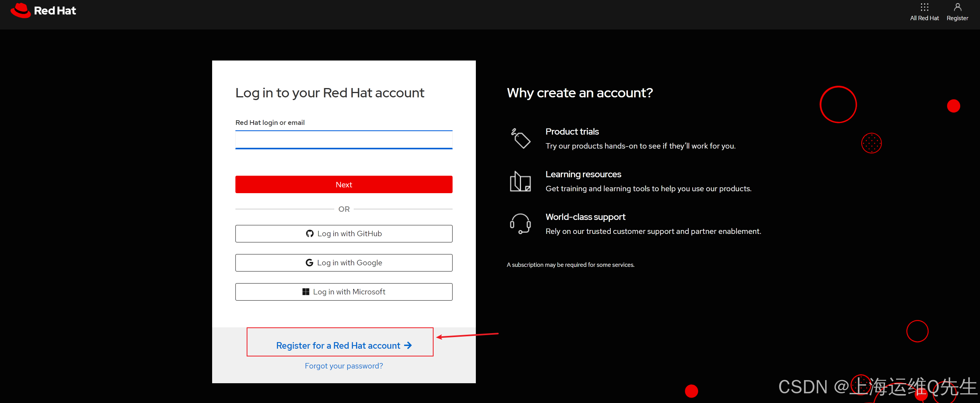Click the subscription may be required note

(570, 265)
